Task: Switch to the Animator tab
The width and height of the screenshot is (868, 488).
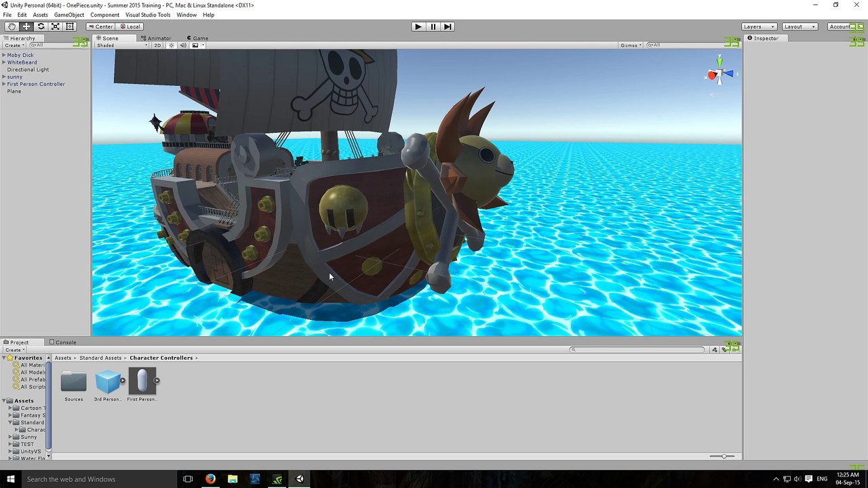Action: (156, 38)
